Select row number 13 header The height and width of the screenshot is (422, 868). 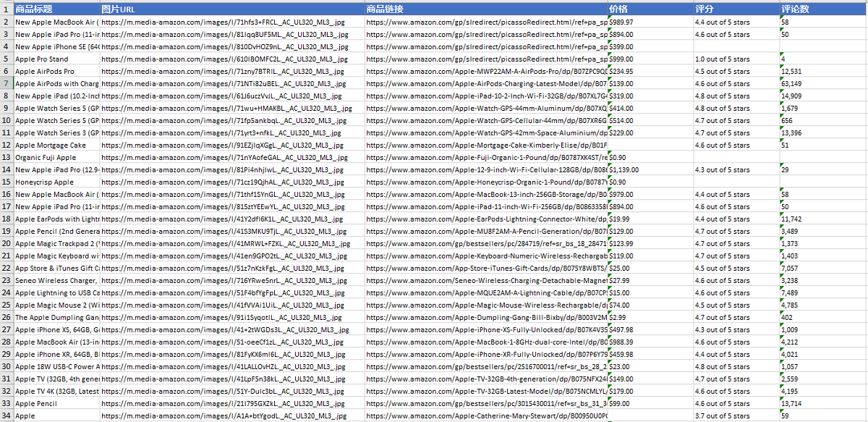tap(7, 158)
